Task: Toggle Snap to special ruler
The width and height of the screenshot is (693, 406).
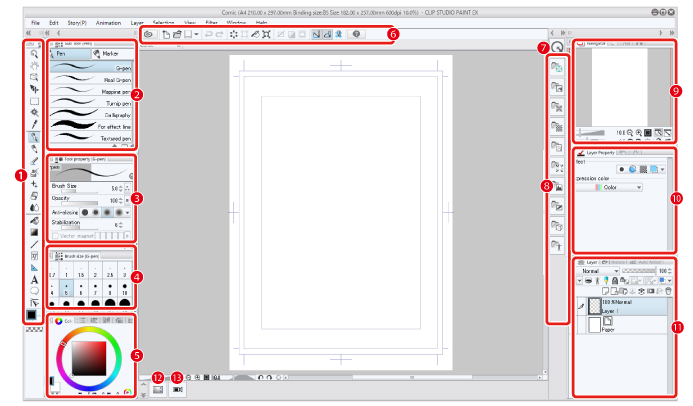Action: (x=327, y=34)
